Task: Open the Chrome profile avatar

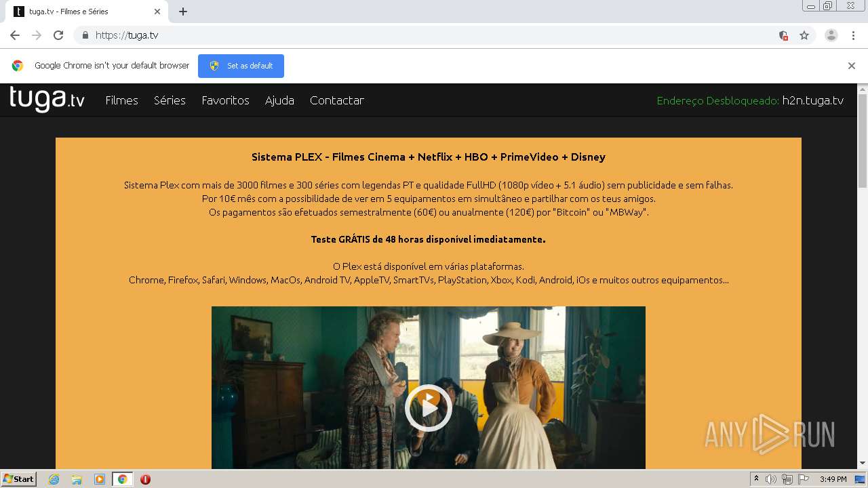Action: pos(831,35)
